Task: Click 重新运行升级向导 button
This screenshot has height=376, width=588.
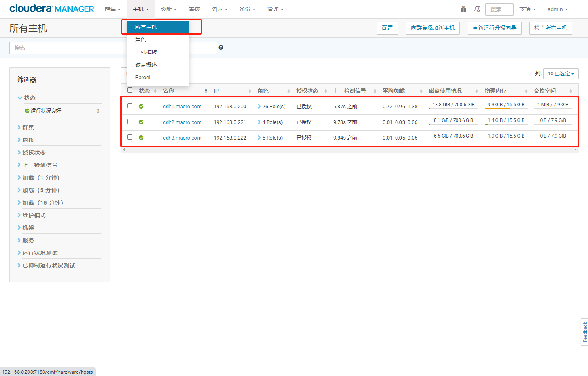Action: point(494,28)
